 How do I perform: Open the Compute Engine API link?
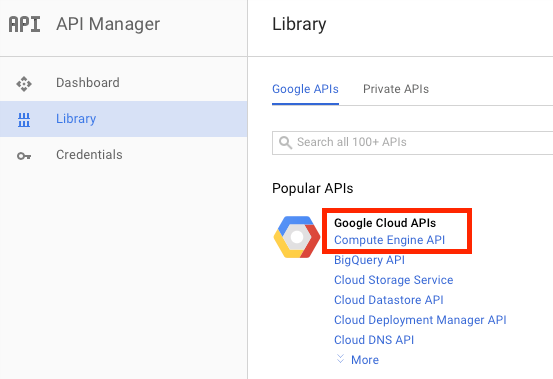pyautogui.click(x=389, y=240)
